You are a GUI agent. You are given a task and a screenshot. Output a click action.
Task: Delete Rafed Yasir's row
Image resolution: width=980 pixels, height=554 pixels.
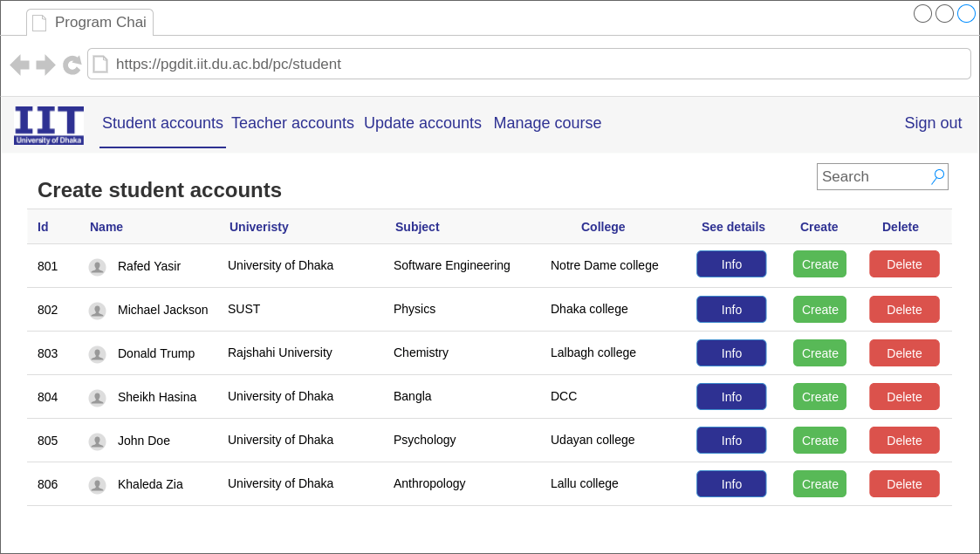point(904,264)
